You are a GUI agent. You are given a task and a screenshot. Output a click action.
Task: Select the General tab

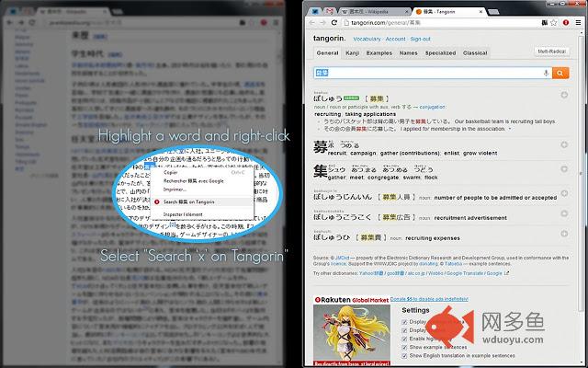pos(327,53)
